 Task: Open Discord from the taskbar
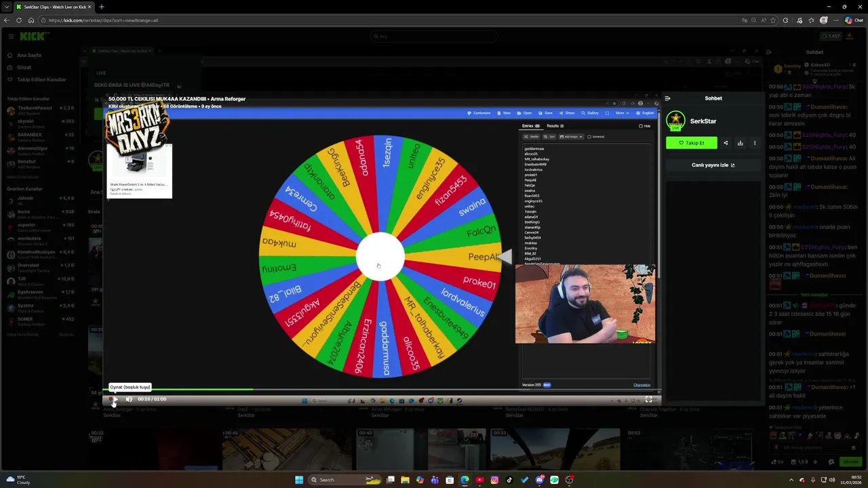[539, 480]
